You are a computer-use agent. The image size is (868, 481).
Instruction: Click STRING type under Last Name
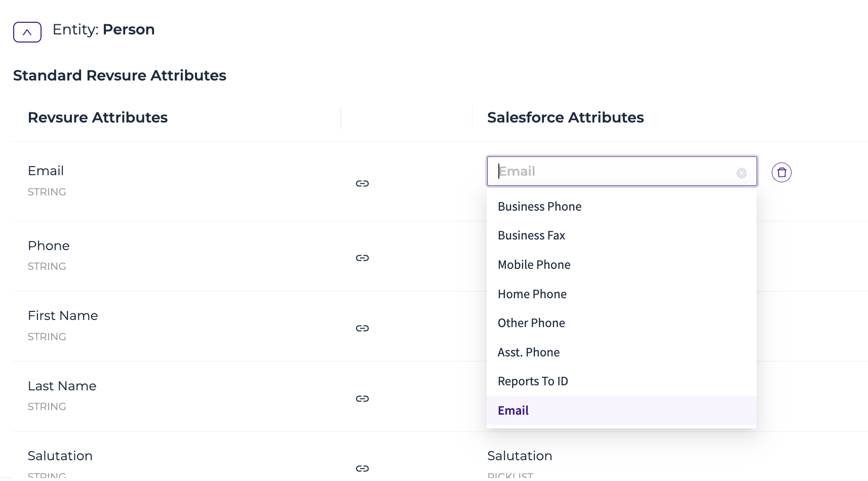(x=47, y=407)
